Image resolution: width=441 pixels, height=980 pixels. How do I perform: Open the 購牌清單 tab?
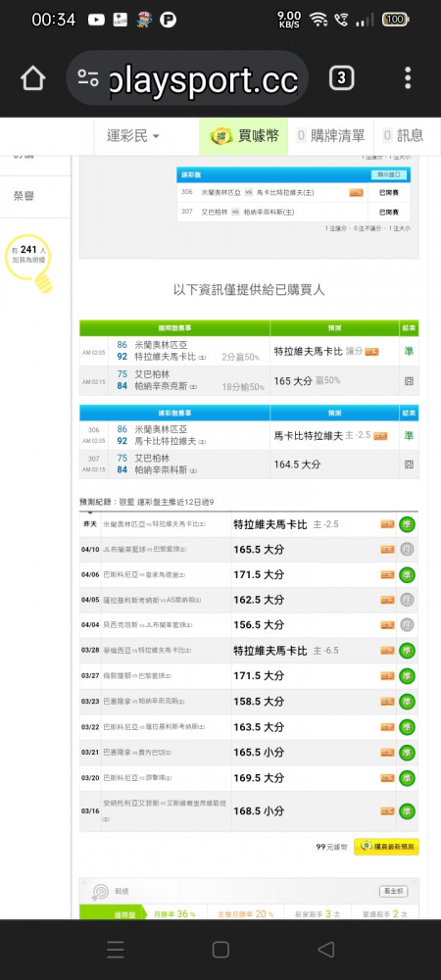[330, 135]
